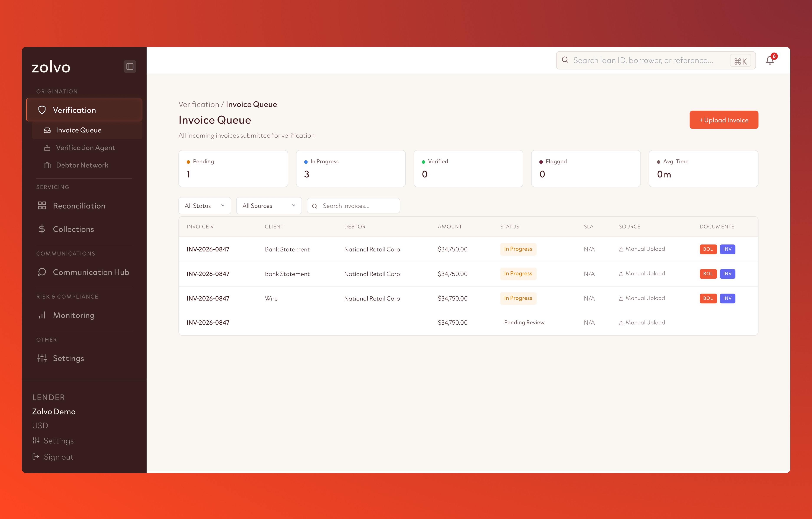Click the STATUS column header
This screenshot has height=519, width=812.
[x=509, y=227]
